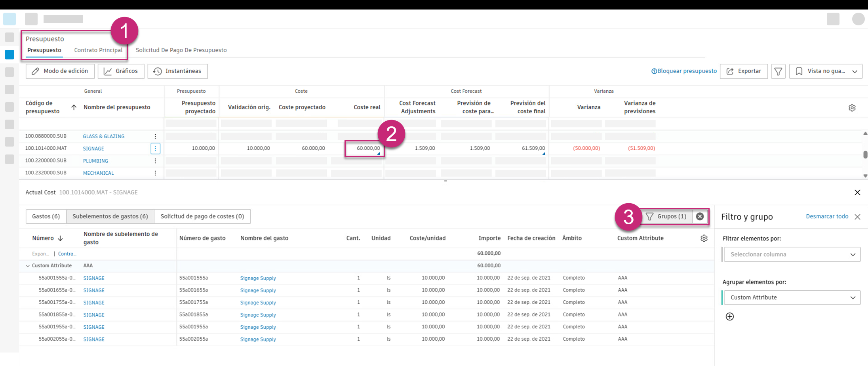Open PLUMBING budget link
Image resolution: width=868 pixels, height=366 pixels.
[x=95, y=161]
